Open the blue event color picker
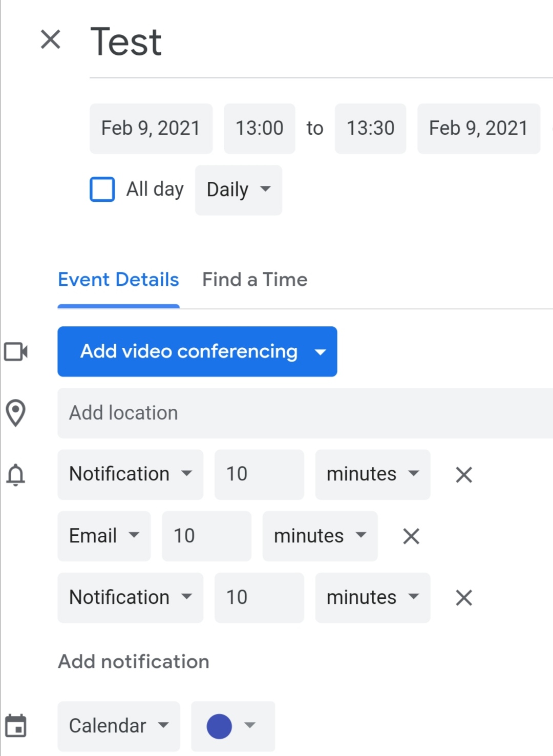The image size is (553, 756). [233, 726]
